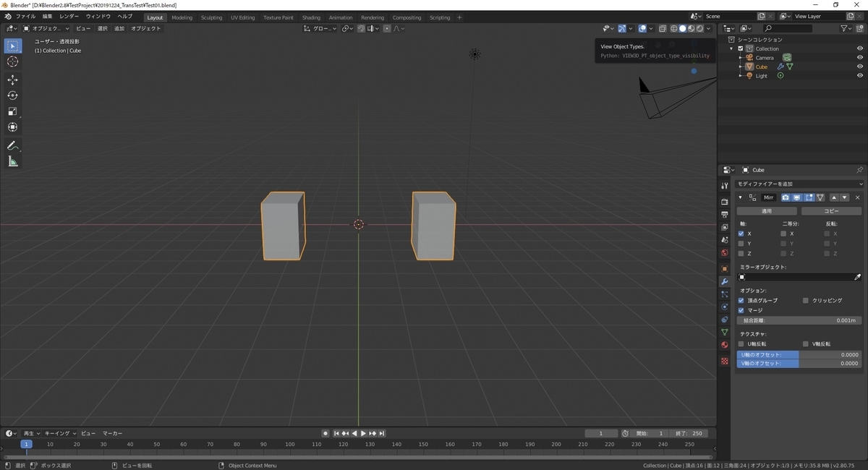Open the View Layer properties tab
The height and width of the screenshot is (470, 868).
(x=725, y=227)
